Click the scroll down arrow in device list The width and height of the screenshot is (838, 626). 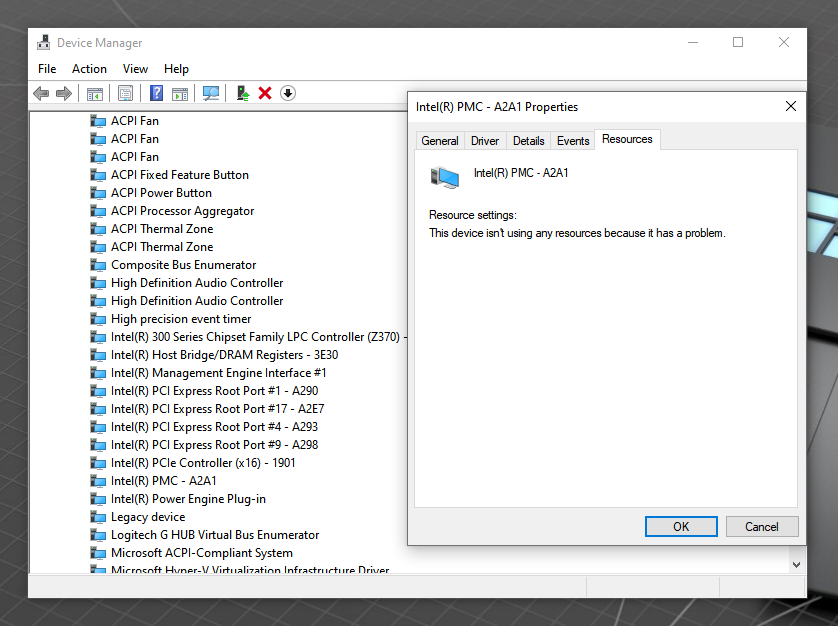796,565
